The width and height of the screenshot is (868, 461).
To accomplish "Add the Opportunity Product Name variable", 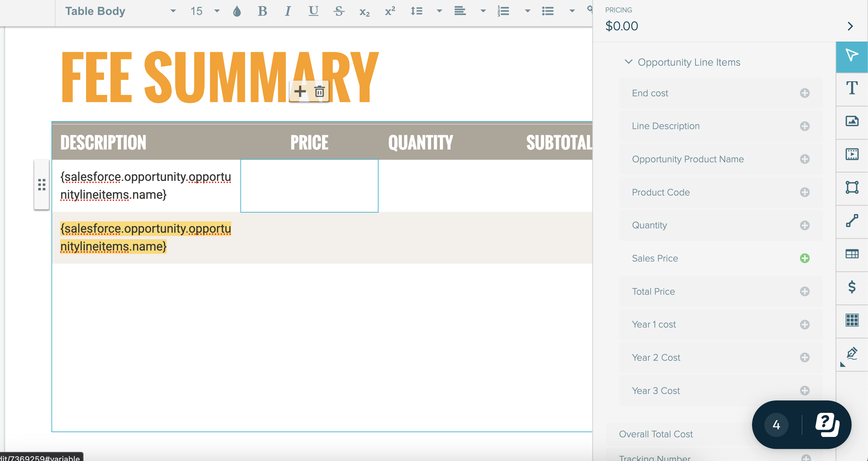I will point(805,159).
